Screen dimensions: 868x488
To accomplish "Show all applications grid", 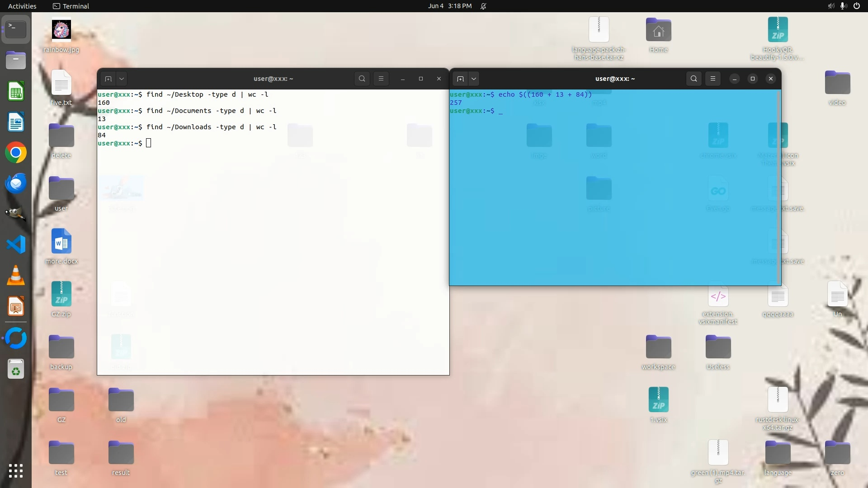I will click(x=16, y=471).
